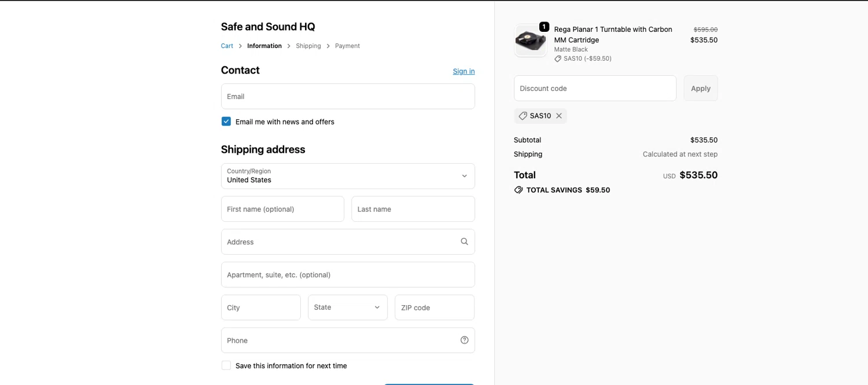Focus the Apartment, suite field
Viewport: 868px width, 385px height.
click(348, 274)
